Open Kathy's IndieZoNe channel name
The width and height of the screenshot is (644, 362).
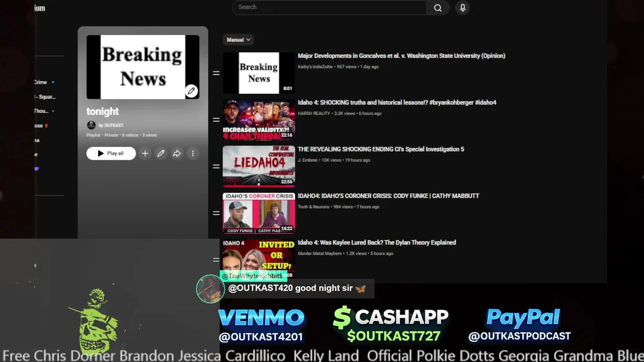coord(315,66)
